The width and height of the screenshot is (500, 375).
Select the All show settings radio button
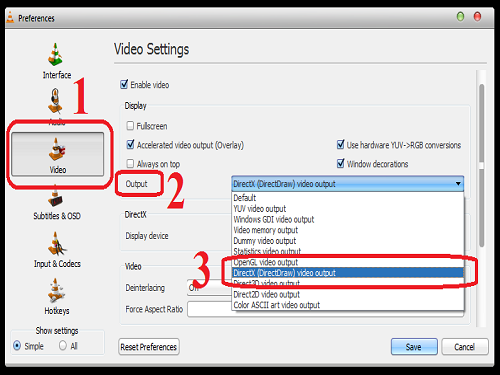coord(63,345)
